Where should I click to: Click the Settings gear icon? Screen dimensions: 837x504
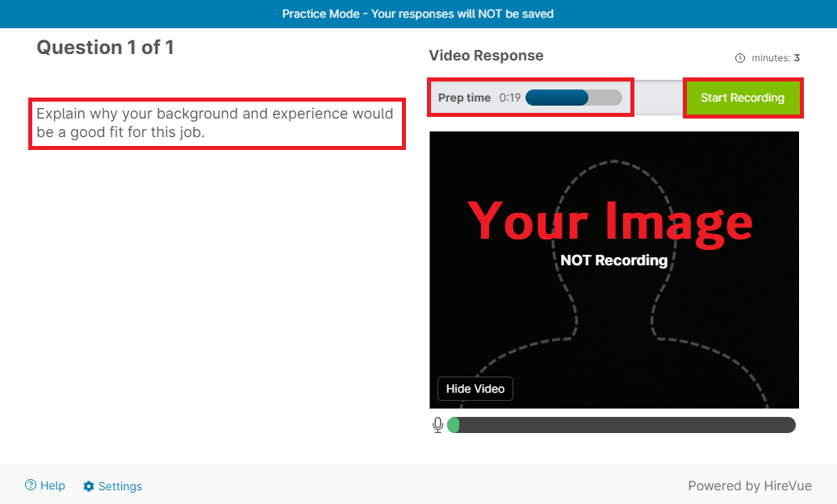point(89,486)
